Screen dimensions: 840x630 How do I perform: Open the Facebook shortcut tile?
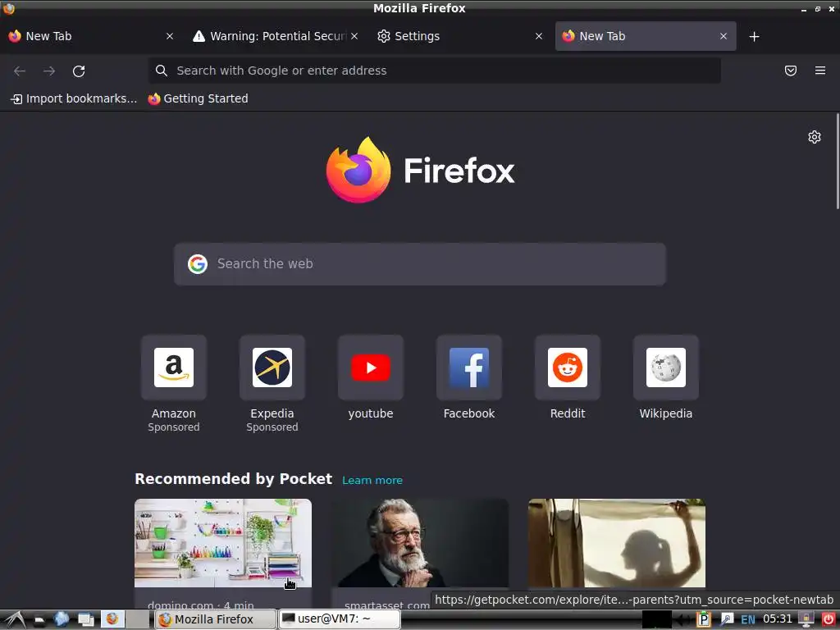click(469, 367)
